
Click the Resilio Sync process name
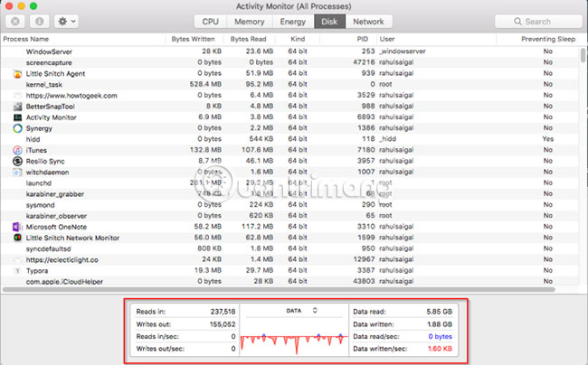coord(45,162)
